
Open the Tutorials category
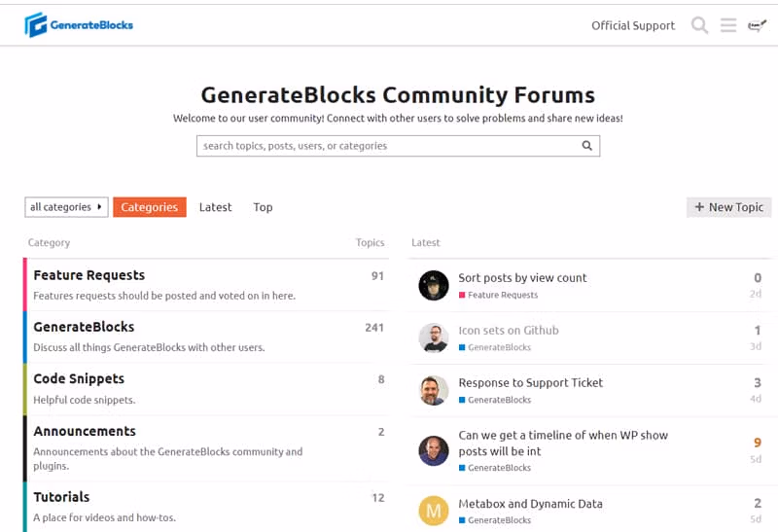(61, 497)
